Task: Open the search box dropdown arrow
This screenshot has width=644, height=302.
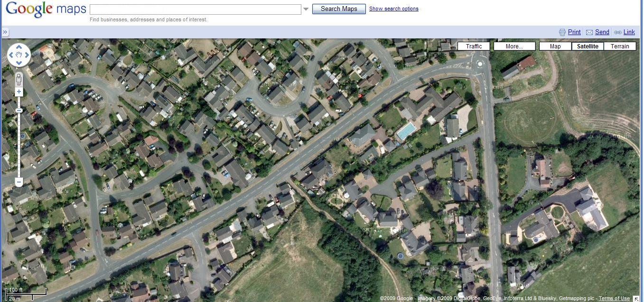Action: 306,9
